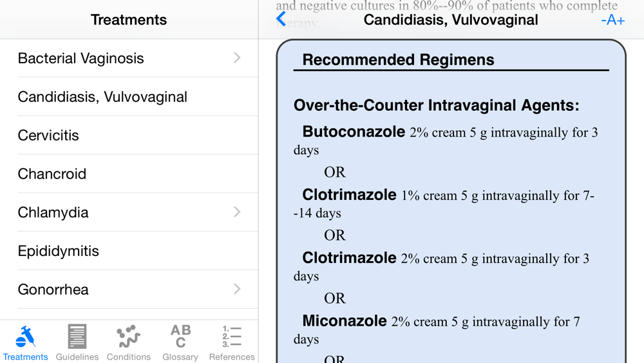Open the Treatments tab icon
The height and width of the screenshot is (363, 644).
tap(26, 337)
